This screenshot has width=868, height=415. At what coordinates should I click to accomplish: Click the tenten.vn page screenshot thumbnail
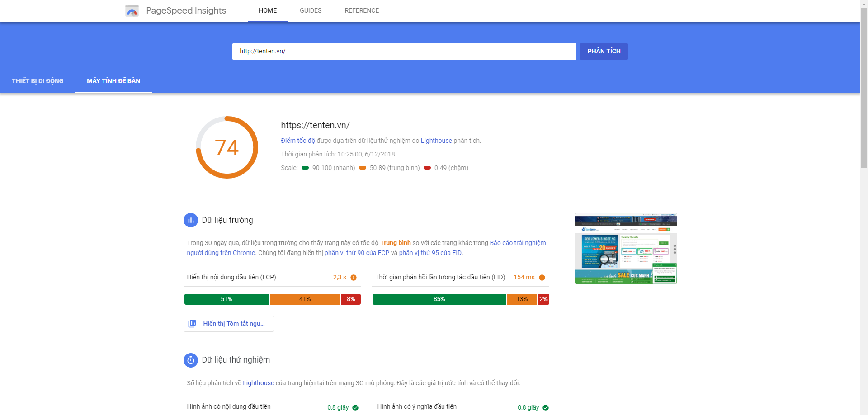(626, 249)
